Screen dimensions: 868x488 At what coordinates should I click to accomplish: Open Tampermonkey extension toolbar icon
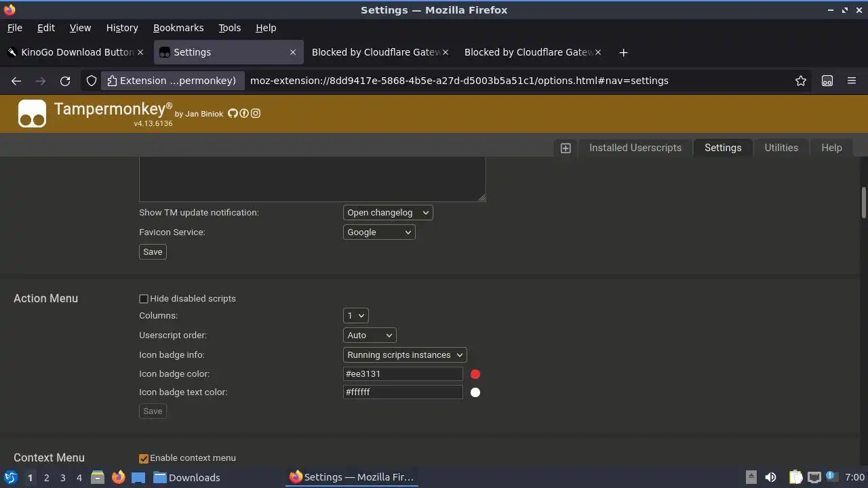[x=827, y=81]
